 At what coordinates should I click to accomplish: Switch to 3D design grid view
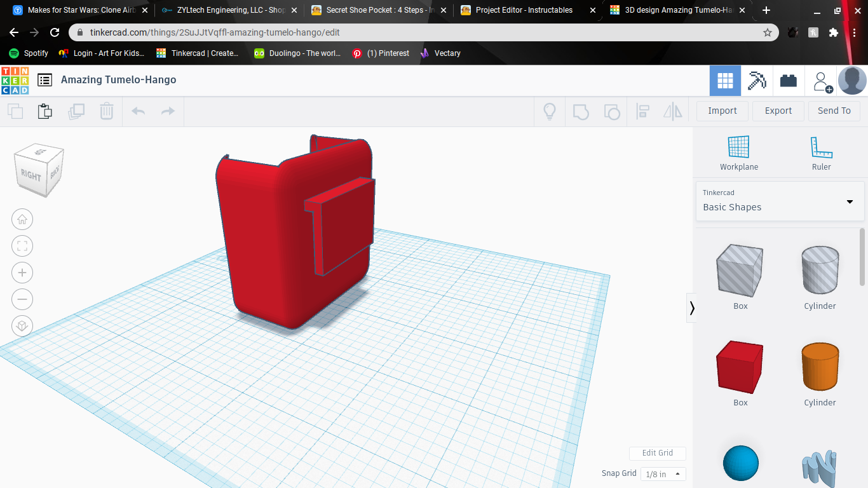[x=725, y=81]
